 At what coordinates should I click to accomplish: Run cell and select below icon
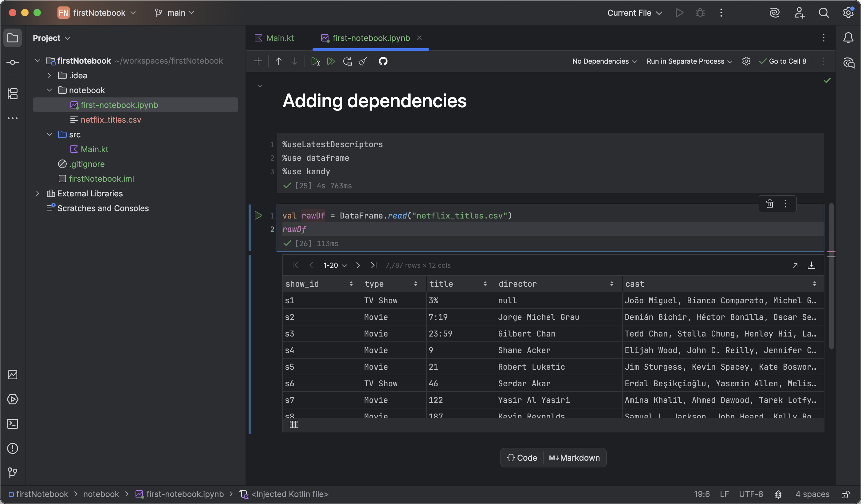315,61
